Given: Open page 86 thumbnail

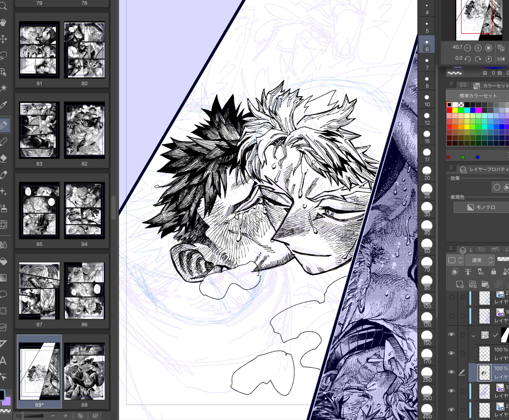Looking at the screenshot, I should 84,291.
